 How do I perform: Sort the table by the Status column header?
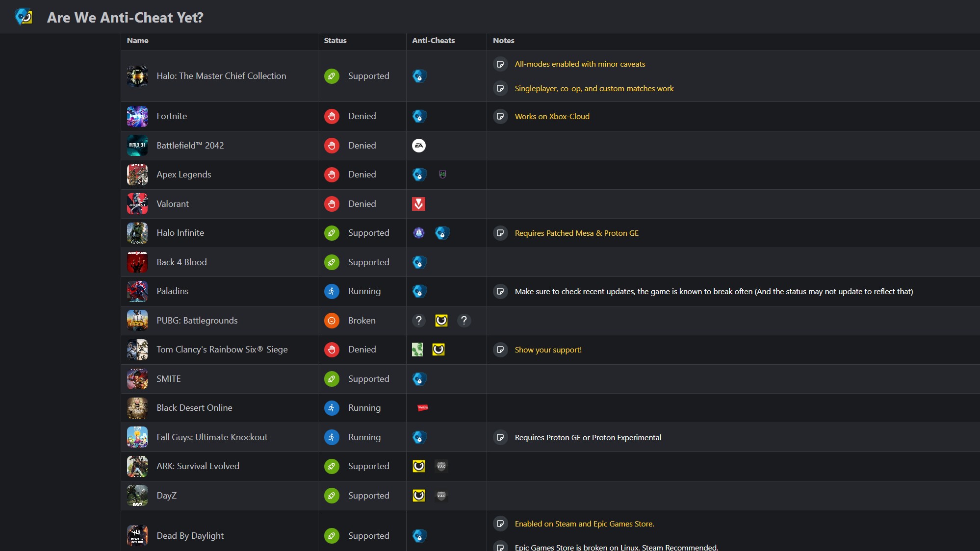coord(335,41)
